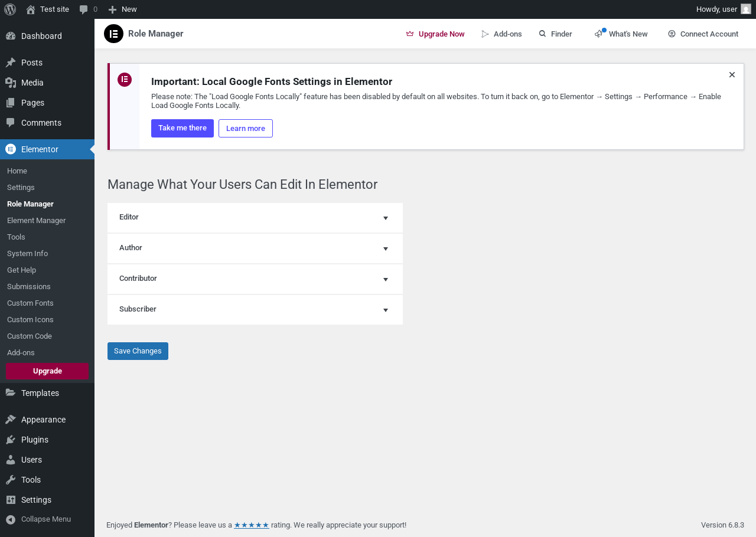Open Add-ons submenu item in sidebar

click(x=47, y=352)
